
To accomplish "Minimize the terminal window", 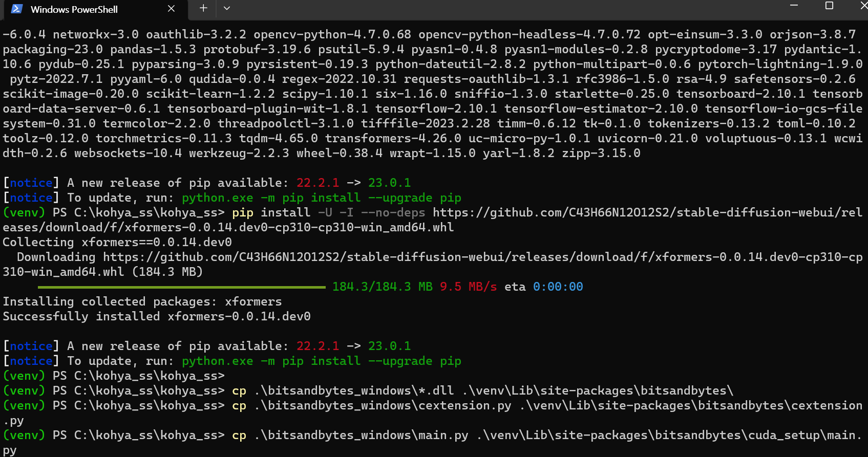I will [794, 6].
